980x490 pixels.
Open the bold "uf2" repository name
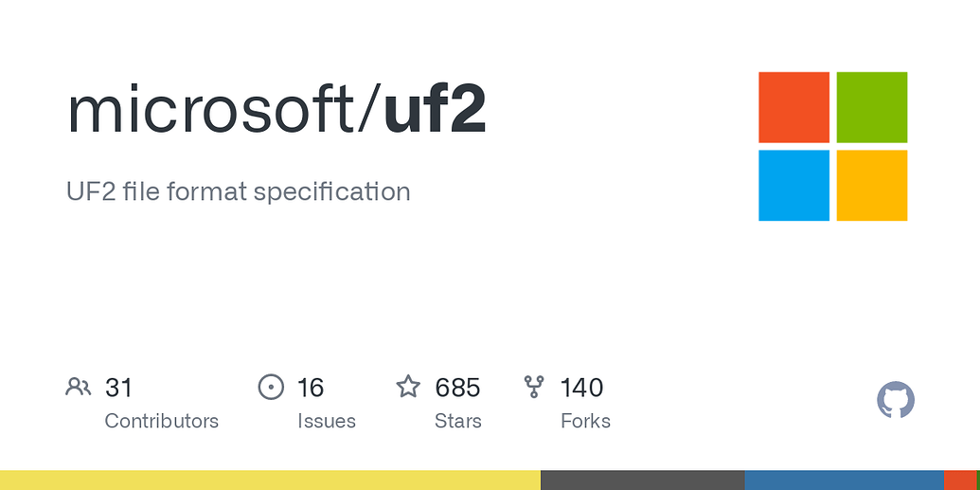pos(435,111)
